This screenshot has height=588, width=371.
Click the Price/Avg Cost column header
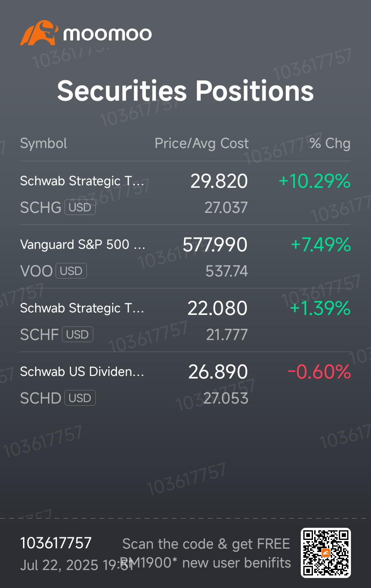(x=202, y=143)
